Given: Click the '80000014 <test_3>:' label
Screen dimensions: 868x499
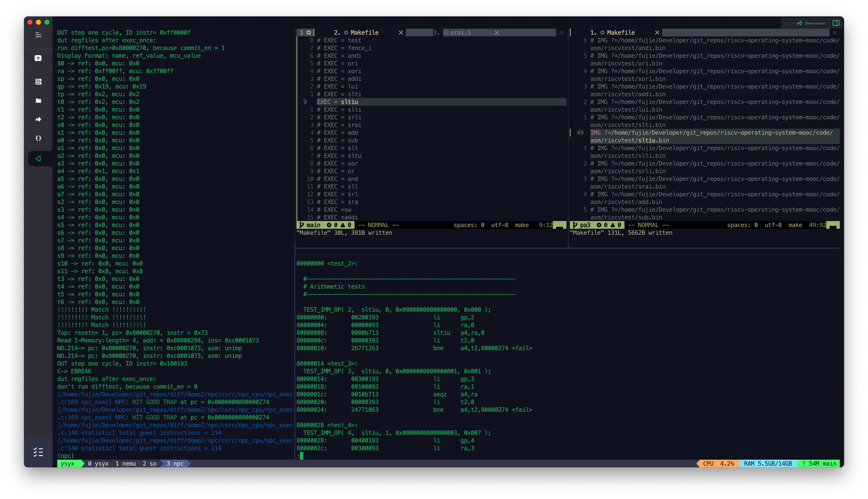Looking at the screenshot, I should (x=327, y=363).
